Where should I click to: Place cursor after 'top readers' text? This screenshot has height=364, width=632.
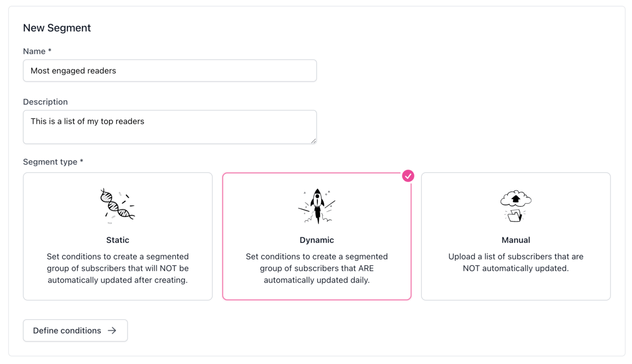(145, 121)
